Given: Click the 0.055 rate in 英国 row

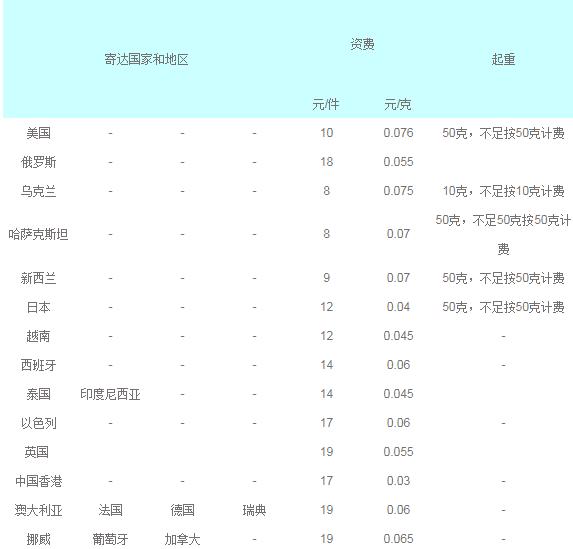Looking at the screenshot, I should click(x=398, y=451).
